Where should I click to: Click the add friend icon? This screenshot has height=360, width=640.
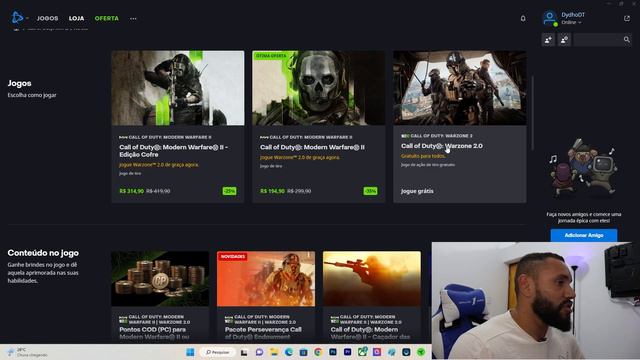point(548,40)
